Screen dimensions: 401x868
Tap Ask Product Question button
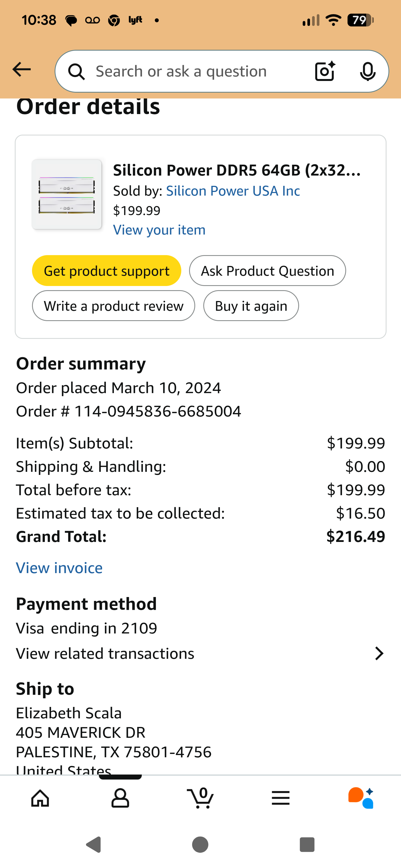coord(267,271)
